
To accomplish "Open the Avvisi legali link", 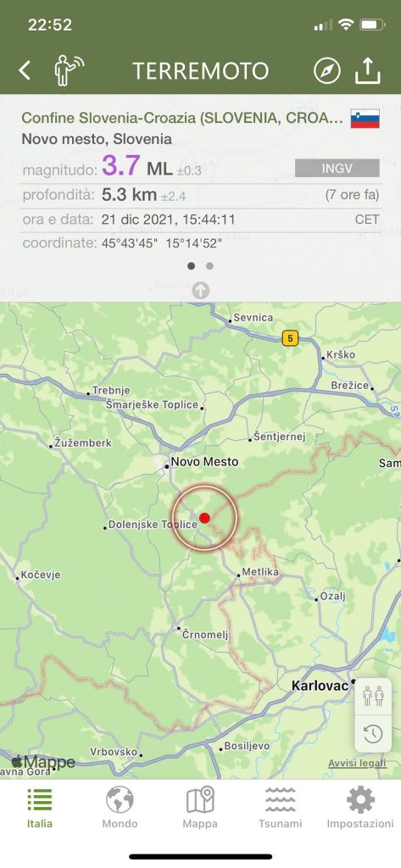I will pos(357,764).
